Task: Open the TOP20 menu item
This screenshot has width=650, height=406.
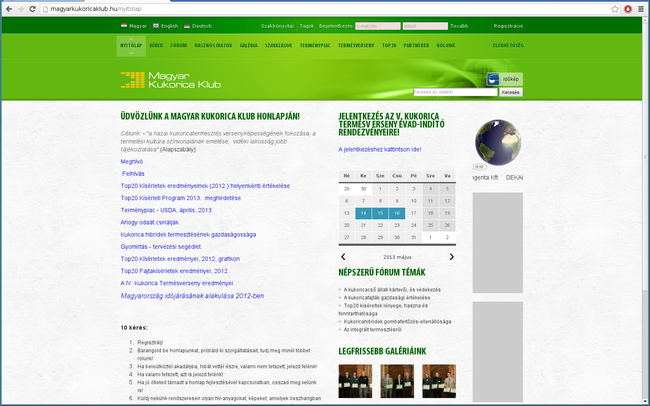Action: click(389, 46)
